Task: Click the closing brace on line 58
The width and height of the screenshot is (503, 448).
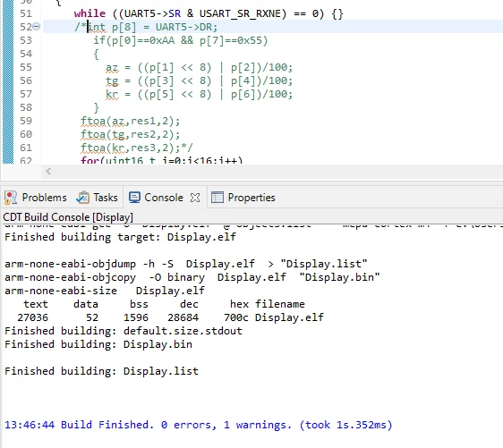Action: click(97, 107)
